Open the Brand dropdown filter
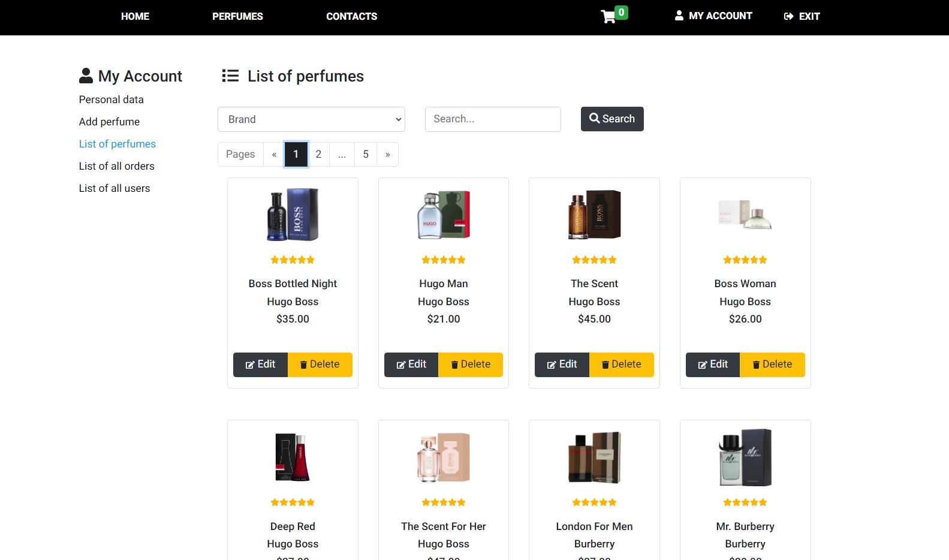Viewport: 949px width, 560px height. 311,119
